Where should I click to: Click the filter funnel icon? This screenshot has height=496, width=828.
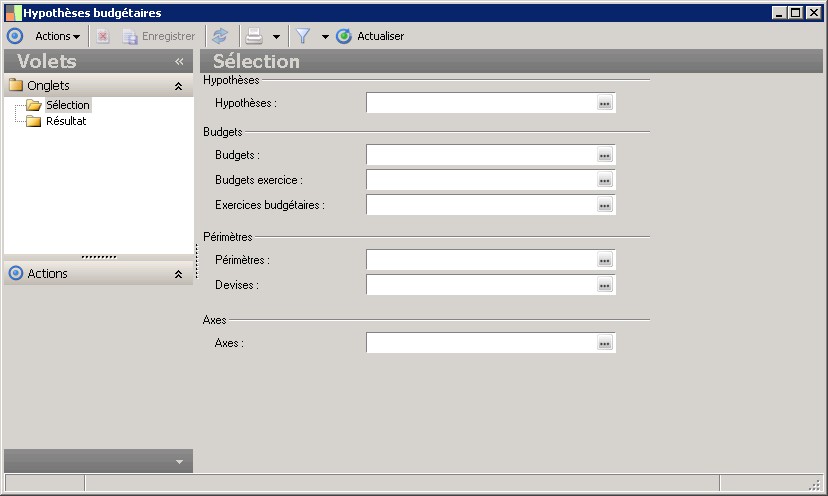pyautogui.click(x=303, y=36)
